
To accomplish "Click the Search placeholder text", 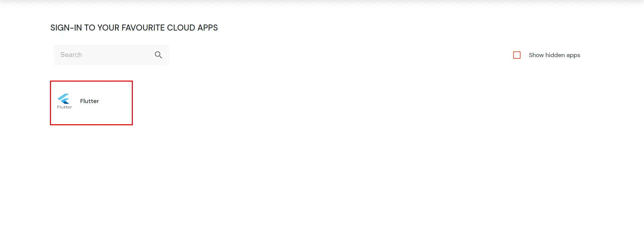I will [x=71, y=55].
